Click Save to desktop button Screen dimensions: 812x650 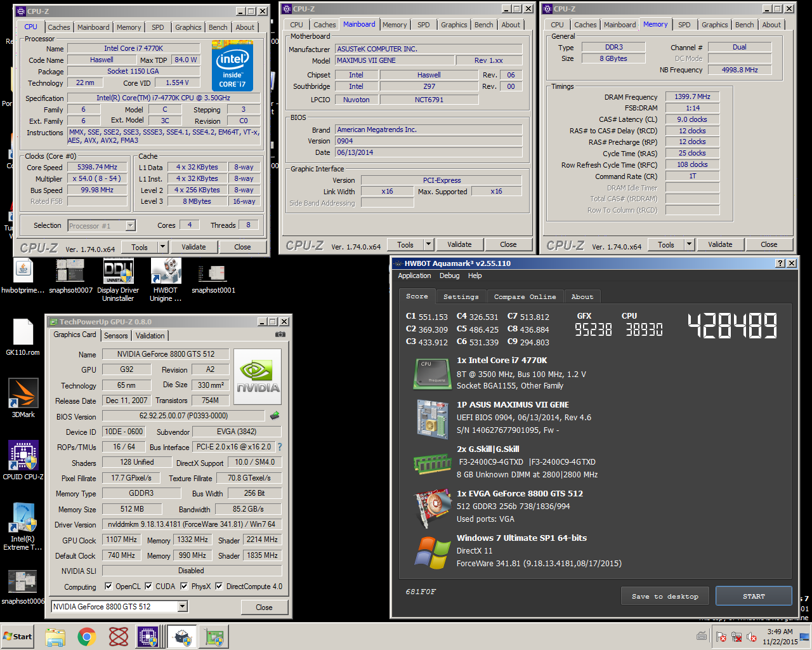[665, 596]
